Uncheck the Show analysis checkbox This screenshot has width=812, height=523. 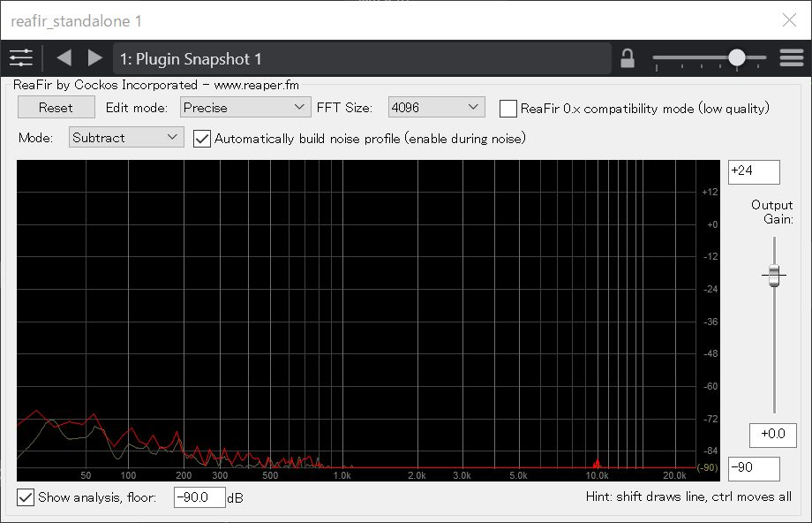pos(26,497)
